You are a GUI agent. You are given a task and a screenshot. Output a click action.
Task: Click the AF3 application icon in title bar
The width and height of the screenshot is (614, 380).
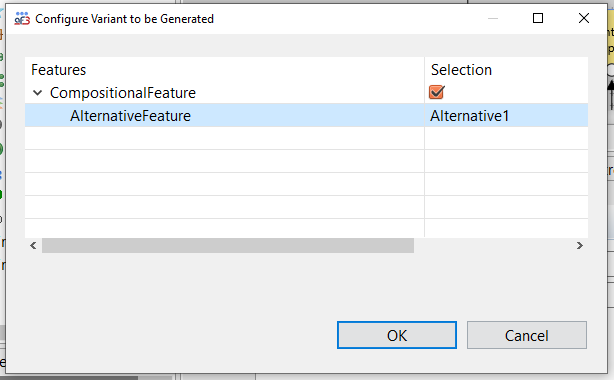(x=22, y=18)
